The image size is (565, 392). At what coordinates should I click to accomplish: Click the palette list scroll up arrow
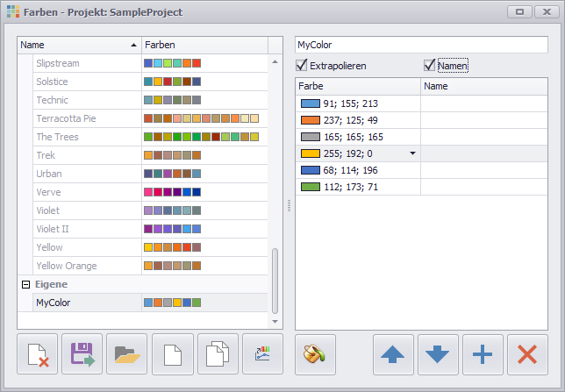(275, 62)
